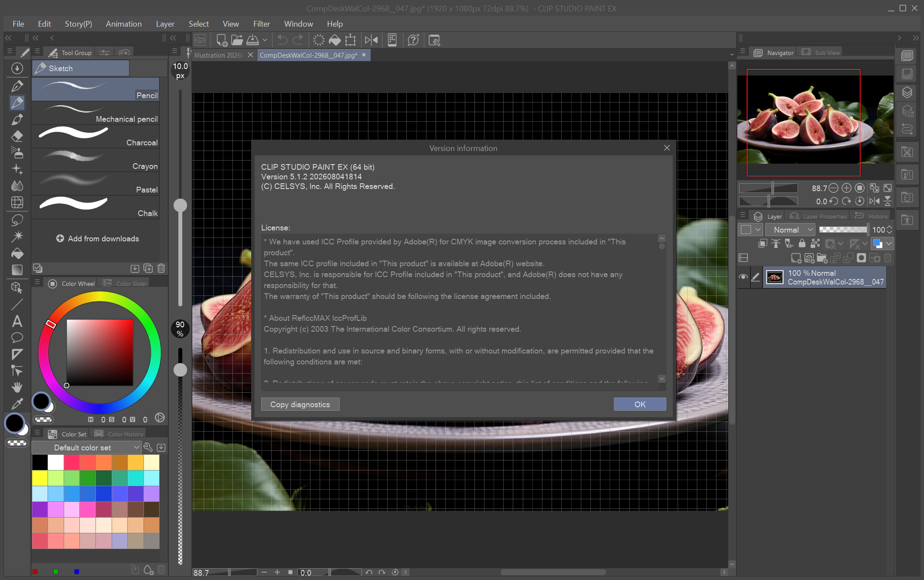Toggle the layer lock icon
The image size is (924, 580).
tap(802, 244)
